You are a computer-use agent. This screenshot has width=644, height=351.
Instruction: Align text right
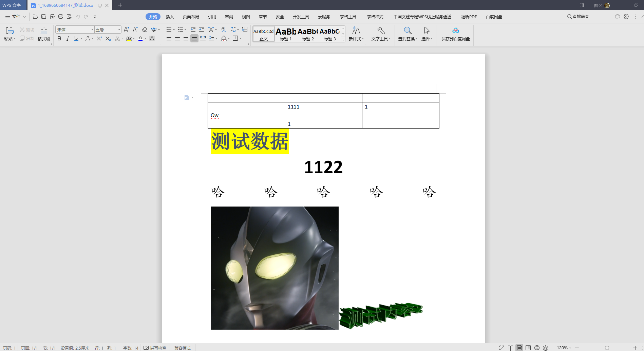click(186, 38)
